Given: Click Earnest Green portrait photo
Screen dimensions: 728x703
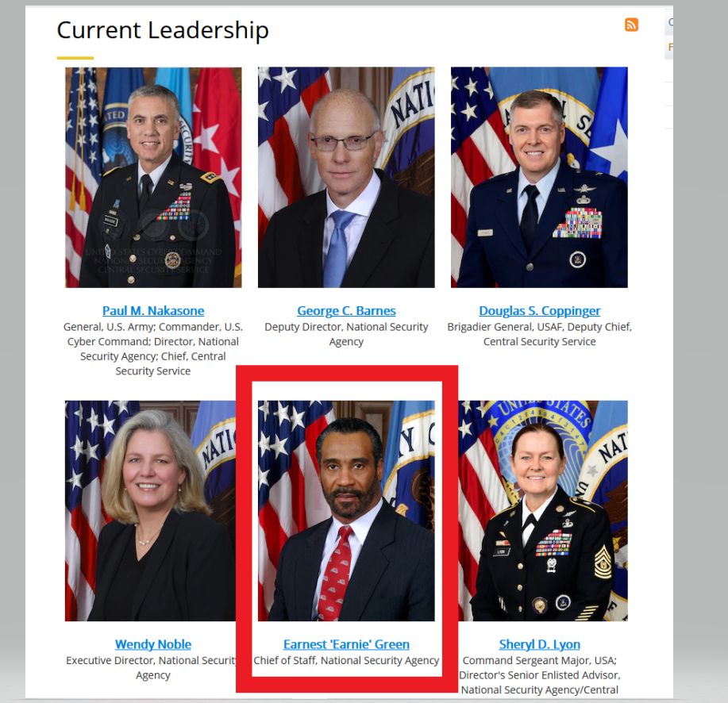Looking at the screenshot, I should (x=346, y=511).
